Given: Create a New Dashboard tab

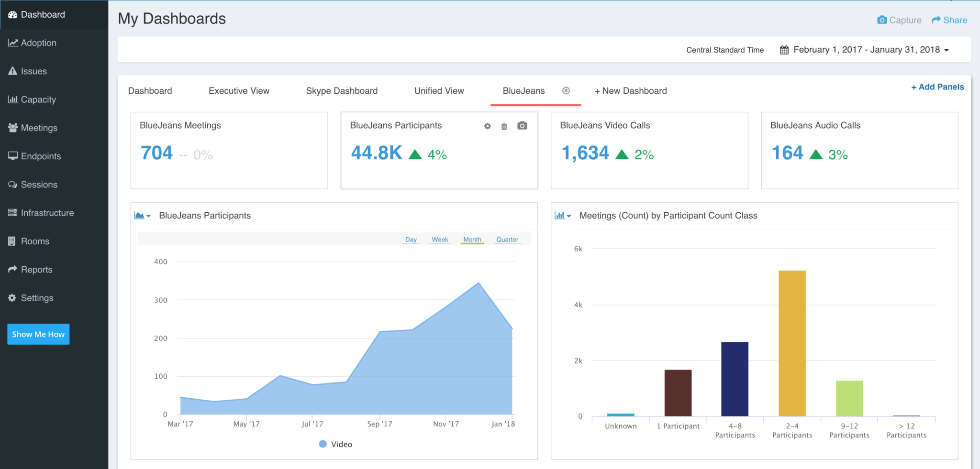Looking at the screenshot, I should click(630, 91).
